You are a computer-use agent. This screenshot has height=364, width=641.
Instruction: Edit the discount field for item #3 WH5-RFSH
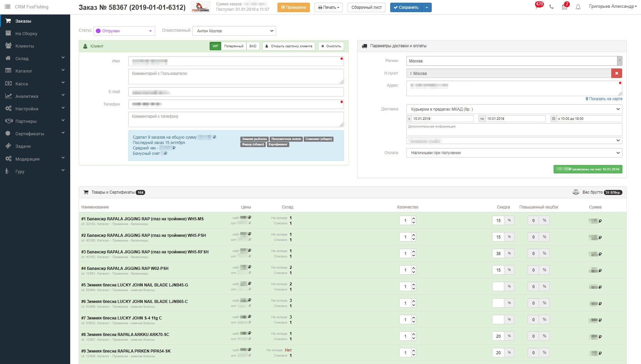click(498, 254)
